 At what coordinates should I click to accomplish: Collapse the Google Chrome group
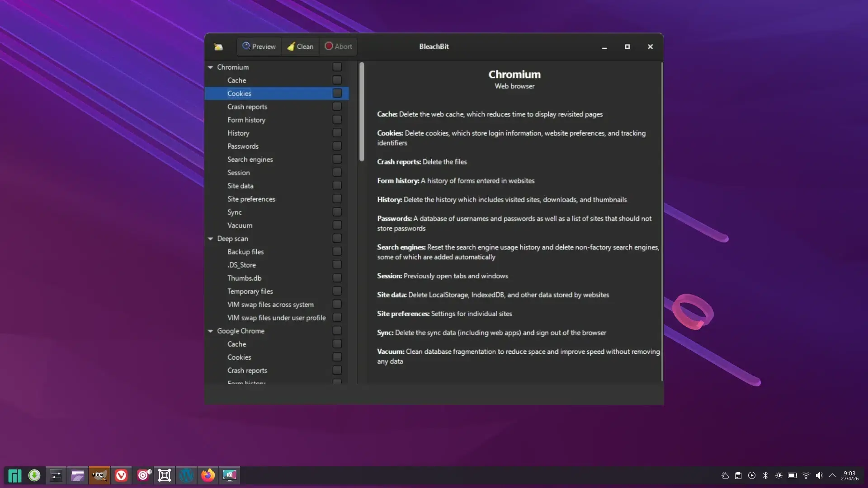[x=211, y=331]
